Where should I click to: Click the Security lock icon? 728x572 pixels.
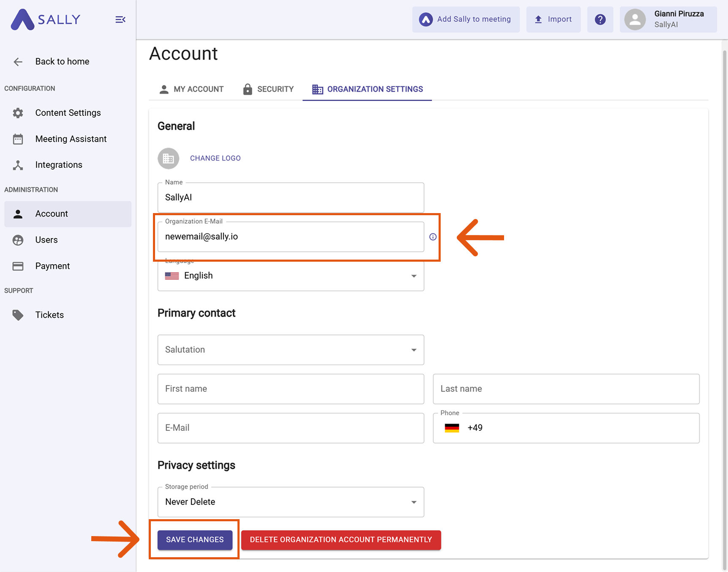pyautogui.click(x=248, y=89)
